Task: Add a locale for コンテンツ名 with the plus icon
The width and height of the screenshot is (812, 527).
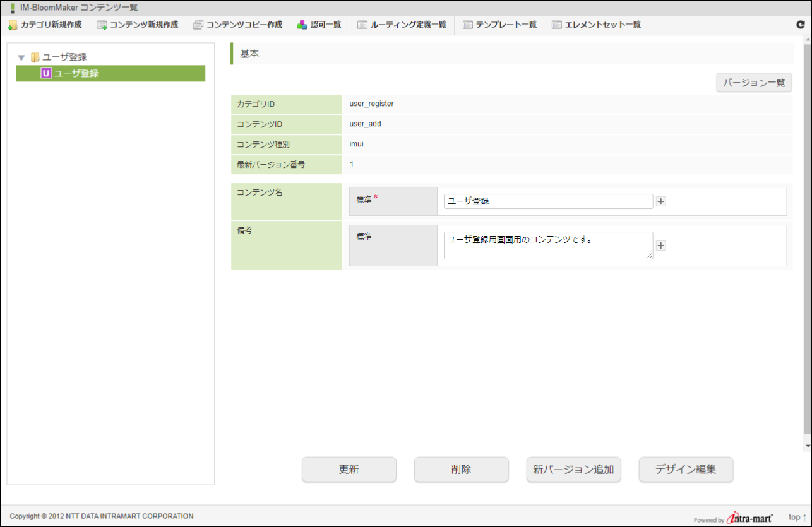Action: pyautogui.click(x=661, y=201)
